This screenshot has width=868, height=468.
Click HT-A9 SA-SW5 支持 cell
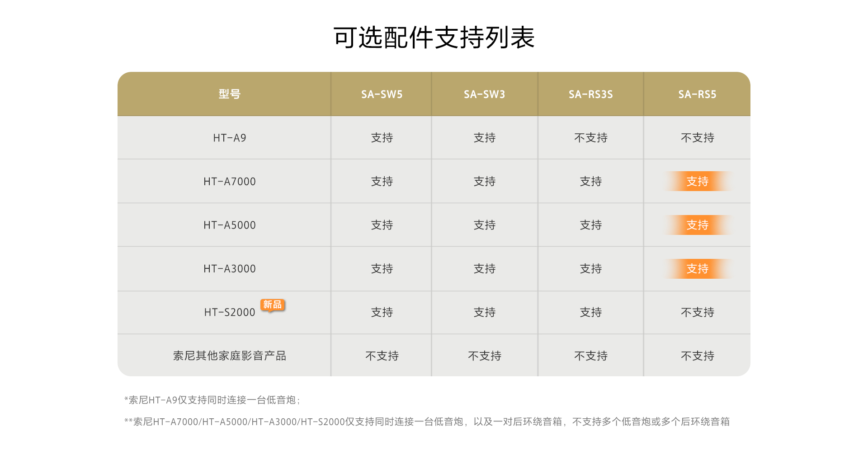click(382, 138)
